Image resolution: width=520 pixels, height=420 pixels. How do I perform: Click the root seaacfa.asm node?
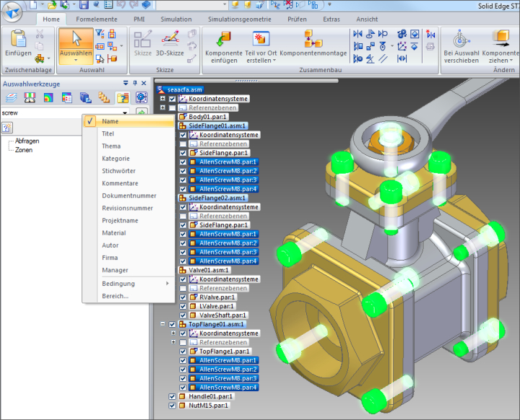coord(180,89)
